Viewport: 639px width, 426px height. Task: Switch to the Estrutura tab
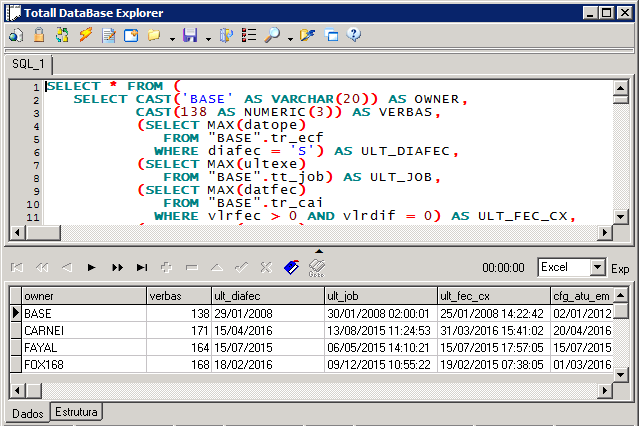click(x=76, y=412)
